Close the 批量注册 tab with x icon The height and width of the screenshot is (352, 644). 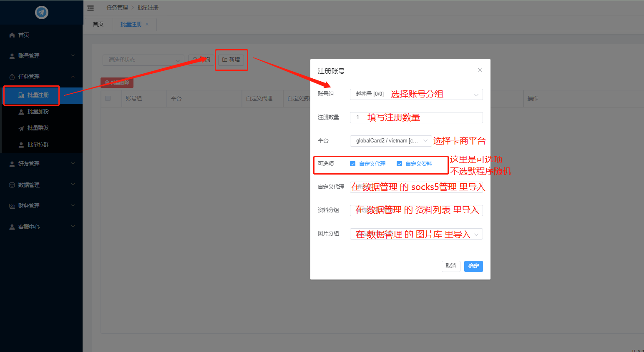pos(147,25)
